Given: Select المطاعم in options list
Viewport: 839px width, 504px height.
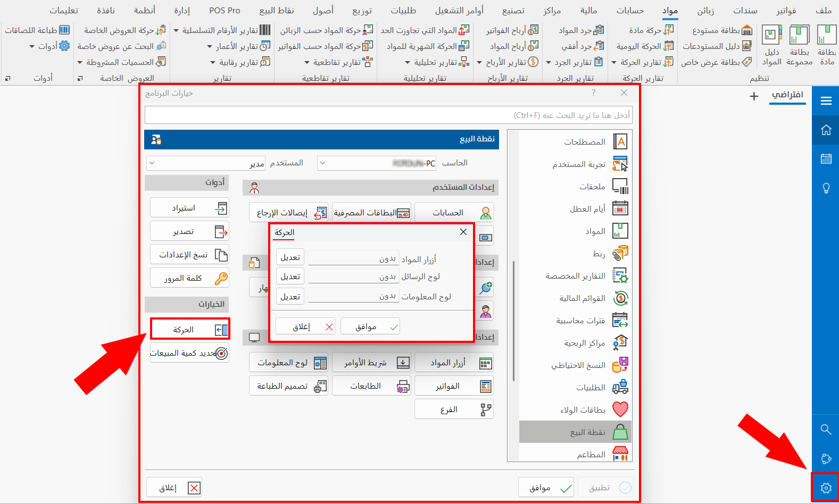Looking at the screenshot, I should (x=575, y=455).
